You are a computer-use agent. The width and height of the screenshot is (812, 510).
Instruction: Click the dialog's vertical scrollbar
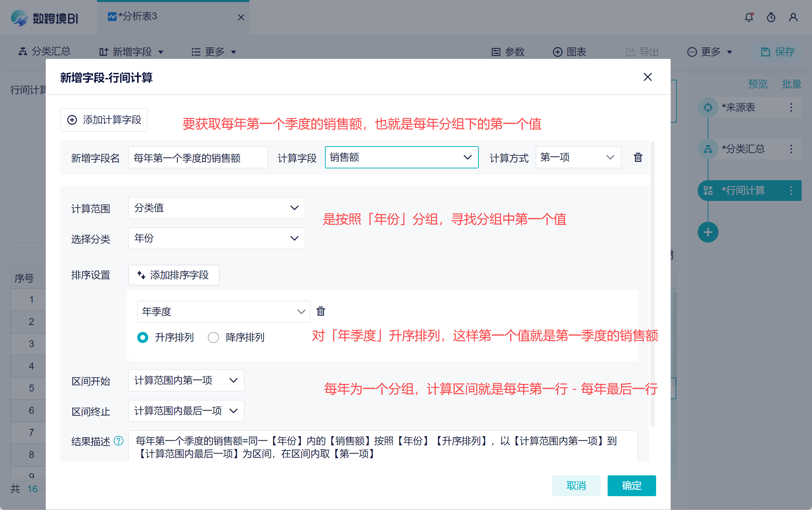click(x=652, y=284)
